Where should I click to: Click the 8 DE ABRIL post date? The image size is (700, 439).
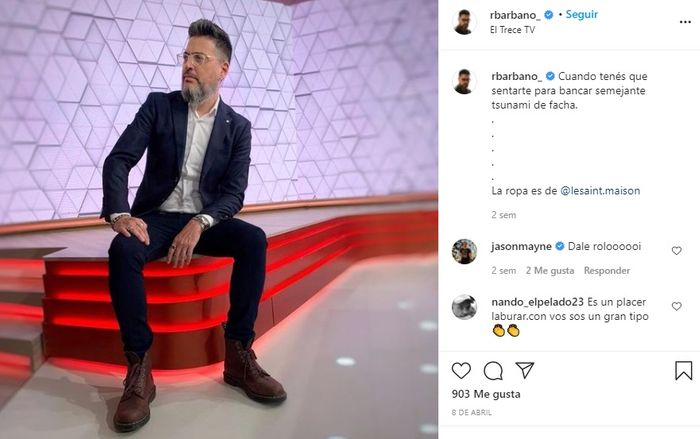(471, 413)
